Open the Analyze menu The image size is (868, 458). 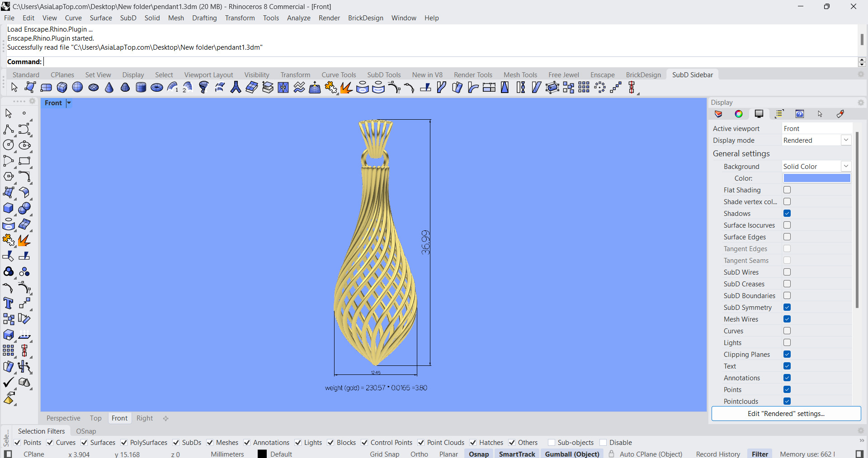point(299,18)
